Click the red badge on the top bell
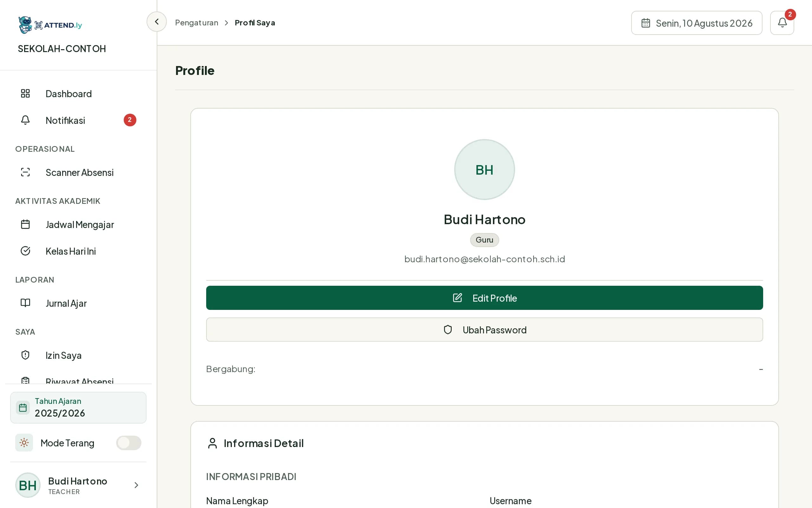Viewport: 812px width, 508px height. (790, 15)
